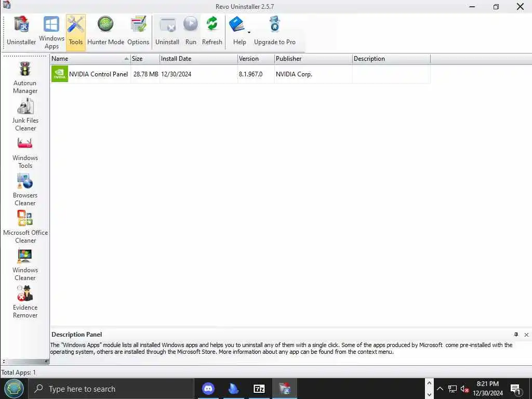Open Junk Files Cleaner
The height and width of the screenshot is (399, 532).
pos(25,115)
